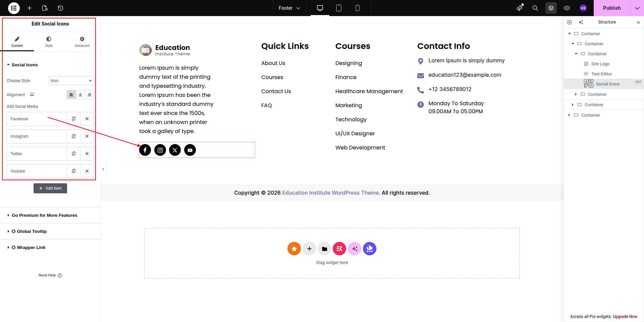Click the Finder search magnifier icon
The height and width of the screenshot is (322, 644).
click(535, 8)
